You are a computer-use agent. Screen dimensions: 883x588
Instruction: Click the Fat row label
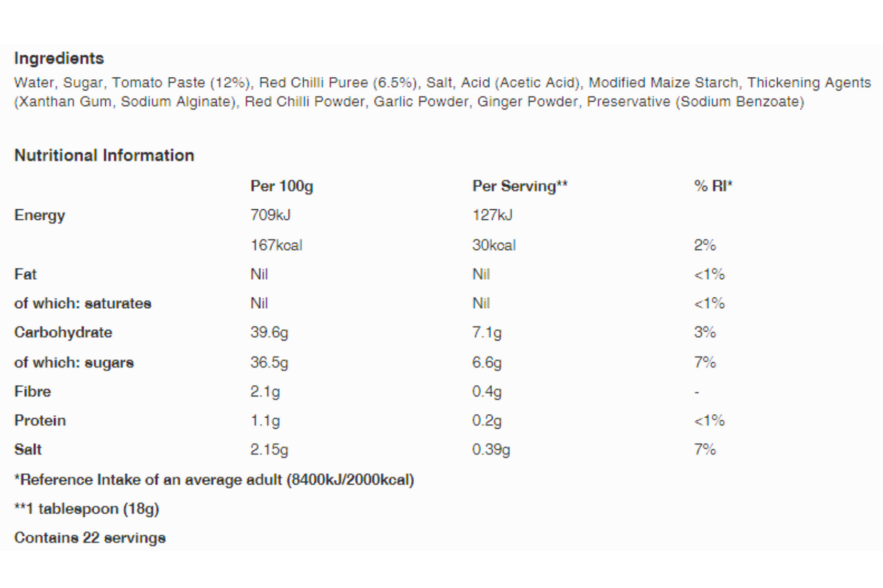point(26,274)
